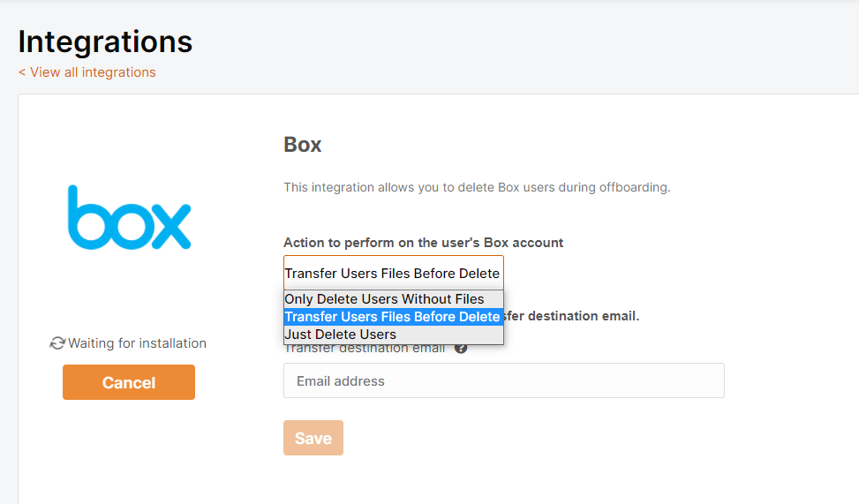The image size is (859, 504).
Task: Open the Box account action combo box
Action: (x=394, y=273)
